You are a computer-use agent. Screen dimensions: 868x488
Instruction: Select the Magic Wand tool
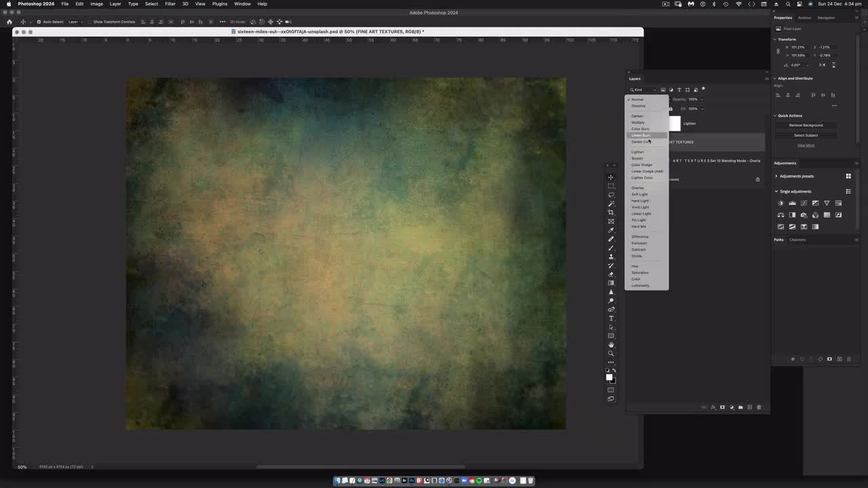tap(611, 203)
